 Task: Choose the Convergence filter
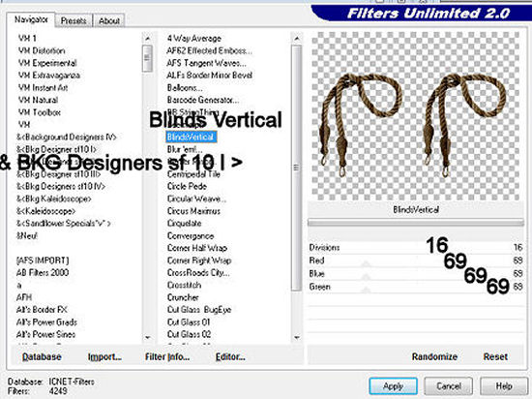point(191,235)
